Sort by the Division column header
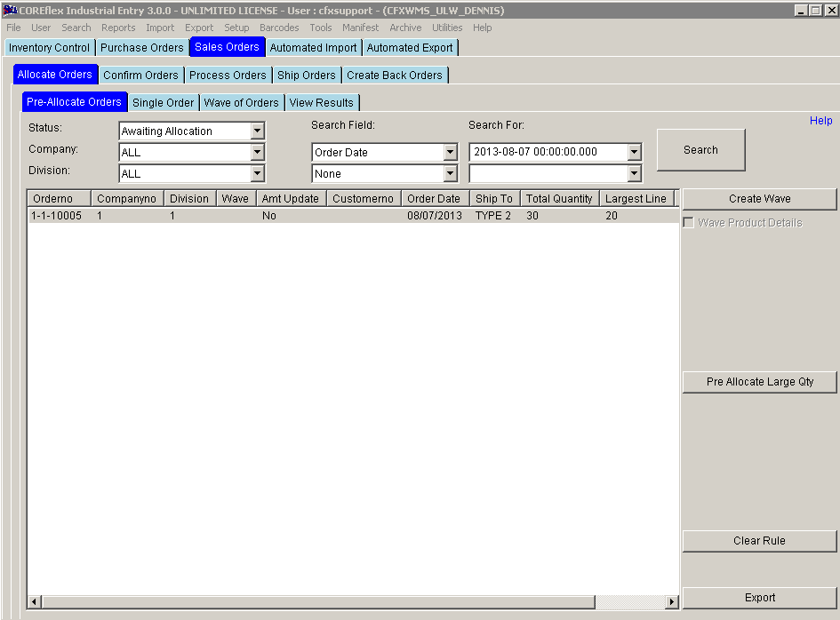This screenshot has height=620, width=840. click(x=189, y=199)
